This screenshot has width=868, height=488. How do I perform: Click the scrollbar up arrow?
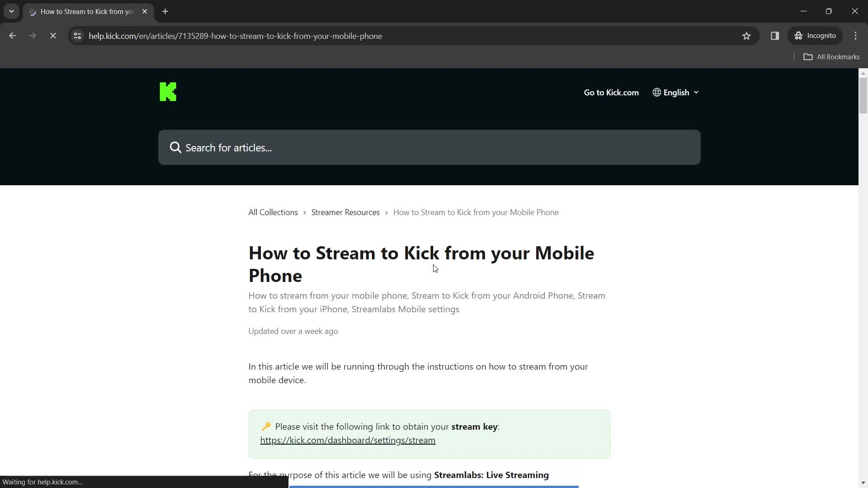[863, 73]
